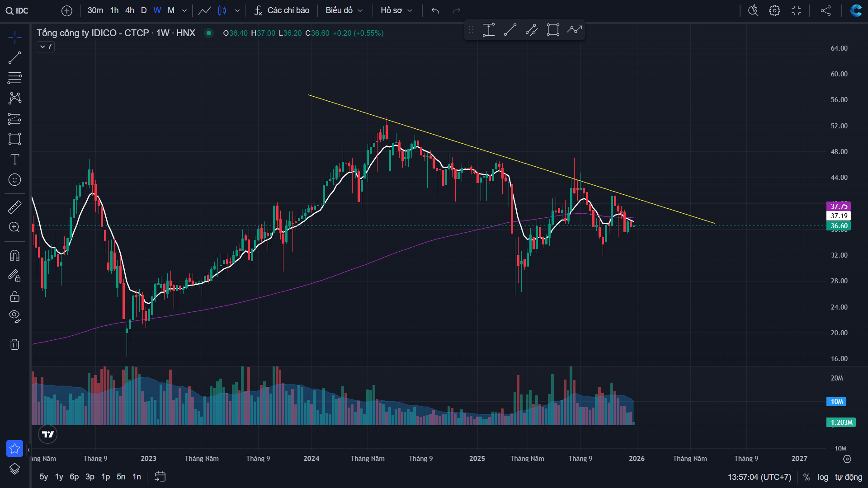The width and height of the screenshot is (868, 488).
Task: Toggle log scale on price axis
Action: point(823,477)
